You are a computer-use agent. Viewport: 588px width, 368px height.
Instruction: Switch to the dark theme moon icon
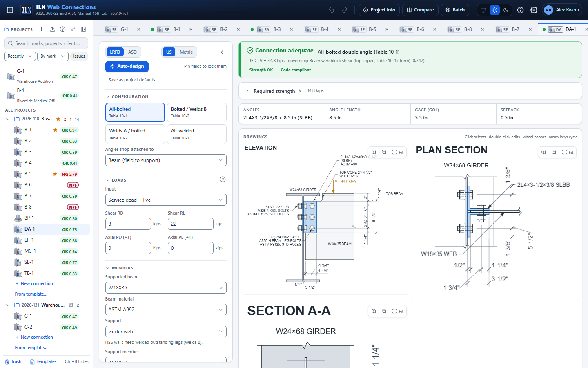pos(506,10)
